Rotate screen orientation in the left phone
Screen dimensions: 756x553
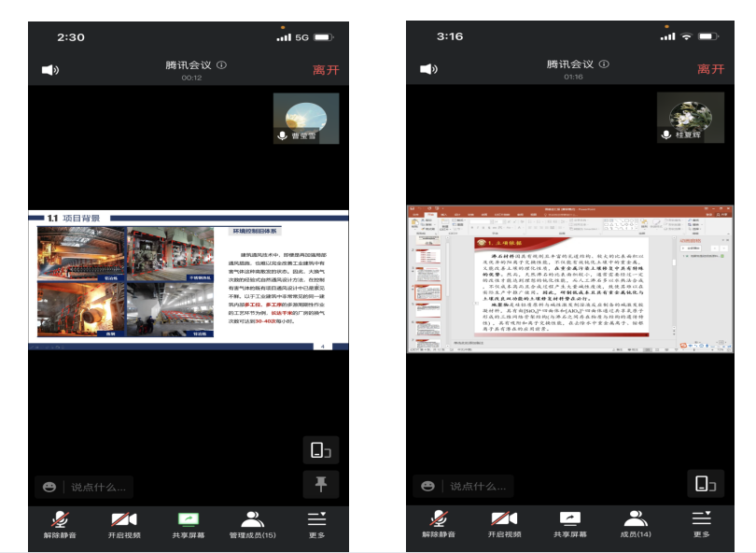(320, 450)
